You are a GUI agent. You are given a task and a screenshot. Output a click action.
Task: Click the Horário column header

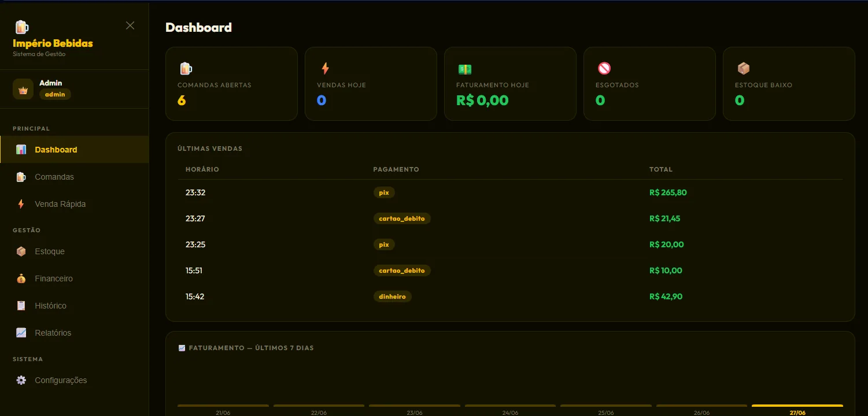202,169
